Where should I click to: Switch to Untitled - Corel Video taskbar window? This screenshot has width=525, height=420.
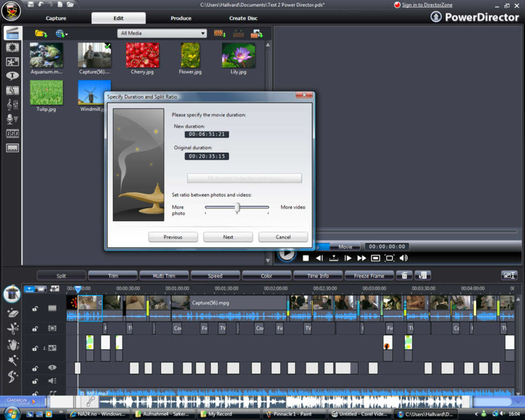359,414
